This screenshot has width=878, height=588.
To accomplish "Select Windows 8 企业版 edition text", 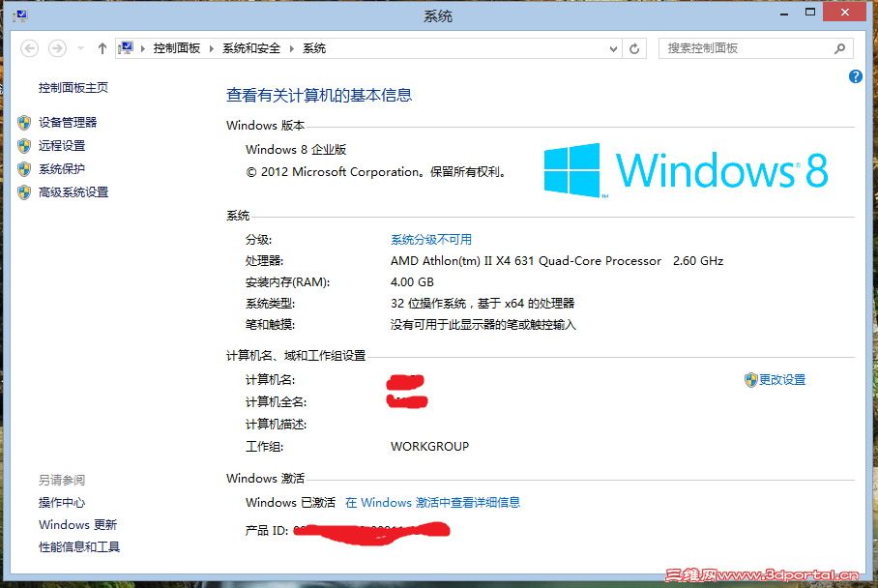I will (x=296, y=150).
